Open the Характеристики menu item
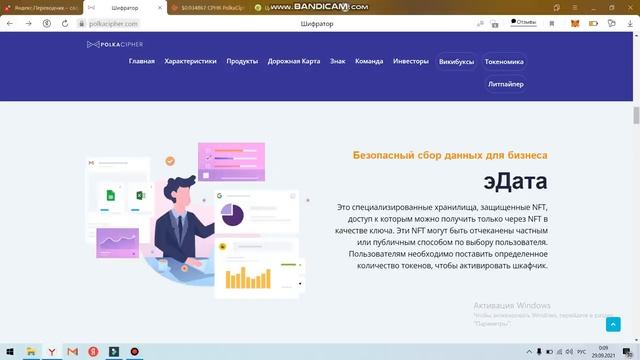 [190, 61]
